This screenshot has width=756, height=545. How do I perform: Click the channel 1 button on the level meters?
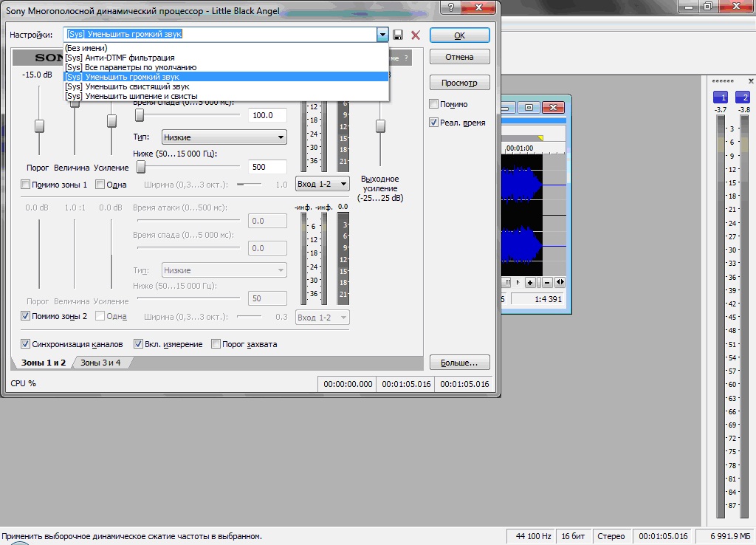point(721,97)
